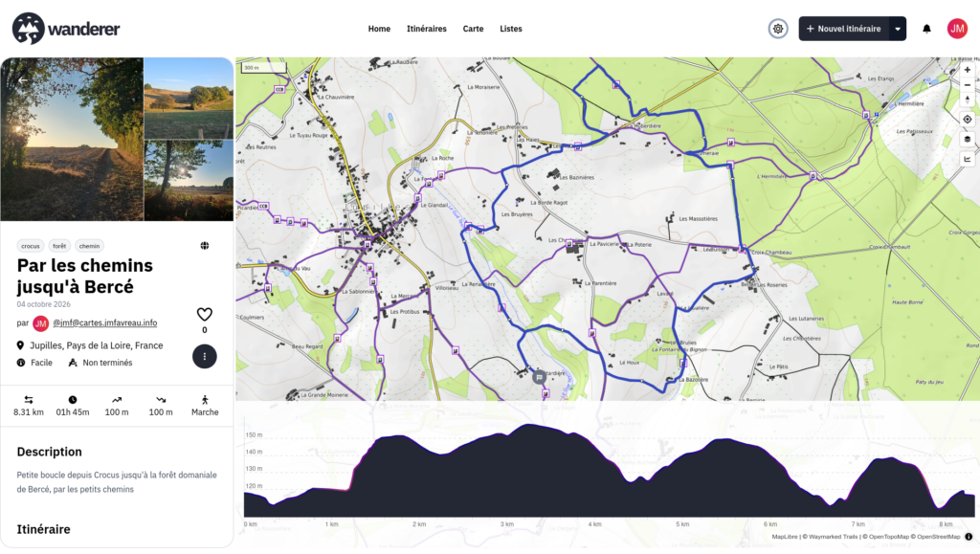Click the Nouvel itinéraire button
Image resolution: width=980 pixels, height=554 pixels.
pos(844,29)
